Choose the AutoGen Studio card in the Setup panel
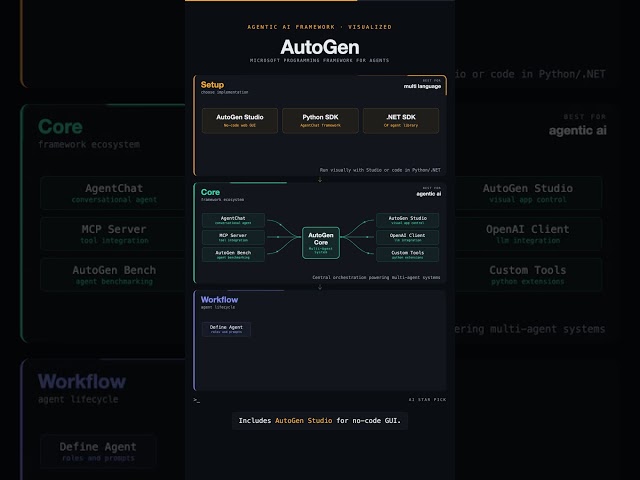Screen dimensions: 640x480 pyautogui.click(x=240, y=121)
